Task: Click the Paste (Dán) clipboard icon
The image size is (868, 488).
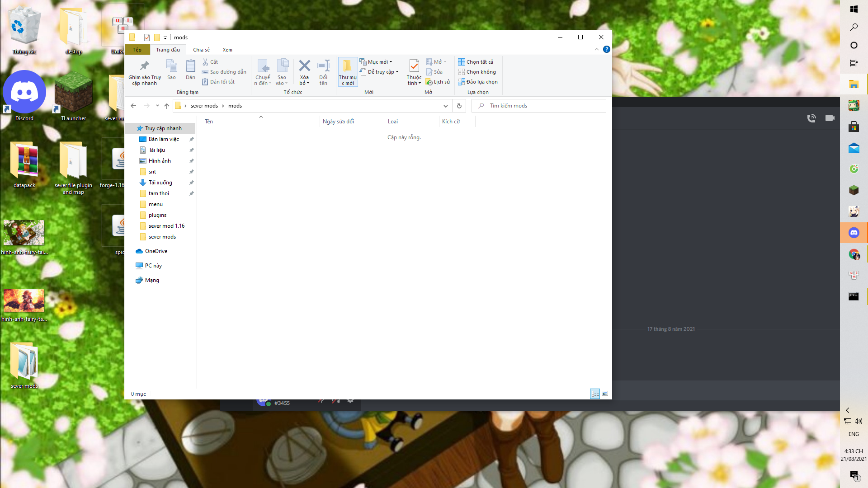Action: tap(190, 67)
